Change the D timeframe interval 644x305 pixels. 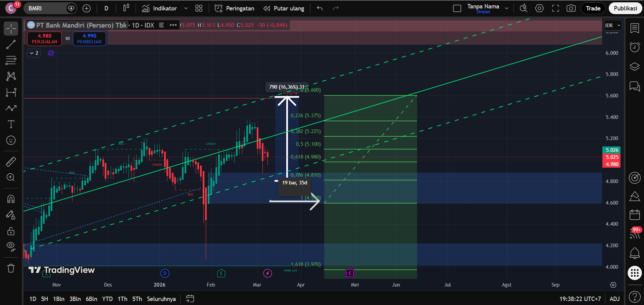tap(106, 8)
